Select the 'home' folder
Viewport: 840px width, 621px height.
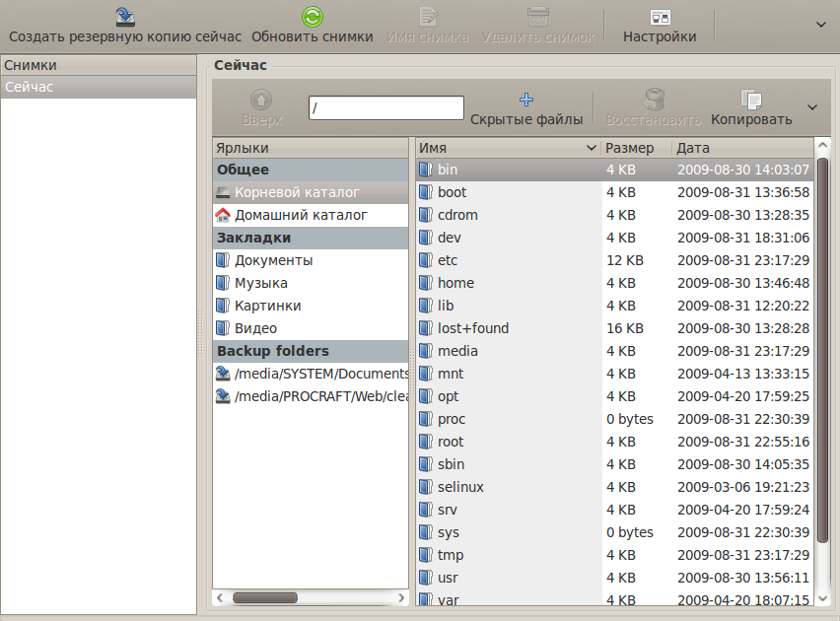point(615,283)
